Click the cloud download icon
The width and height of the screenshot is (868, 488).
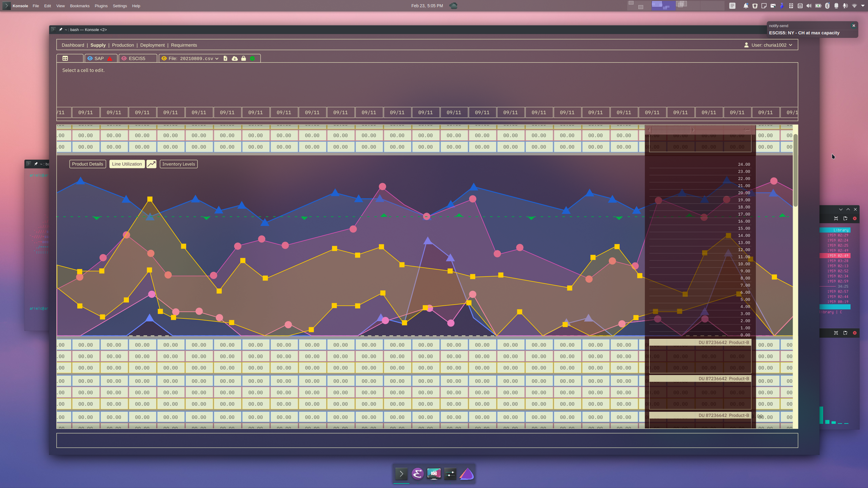[x=234, y=58]
